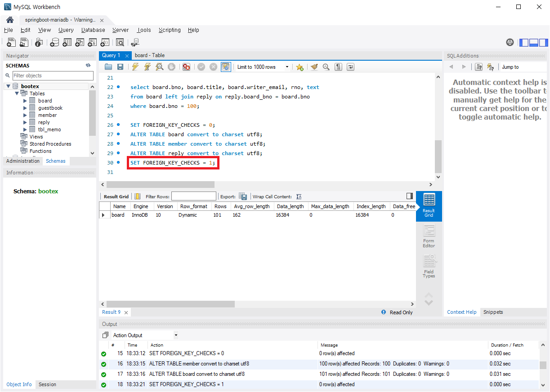Image resolution: width=550 pixels, height=392 pixels.
Task: Toggle autocommit mode in query toolbar
Action: [x=226, y=67]
